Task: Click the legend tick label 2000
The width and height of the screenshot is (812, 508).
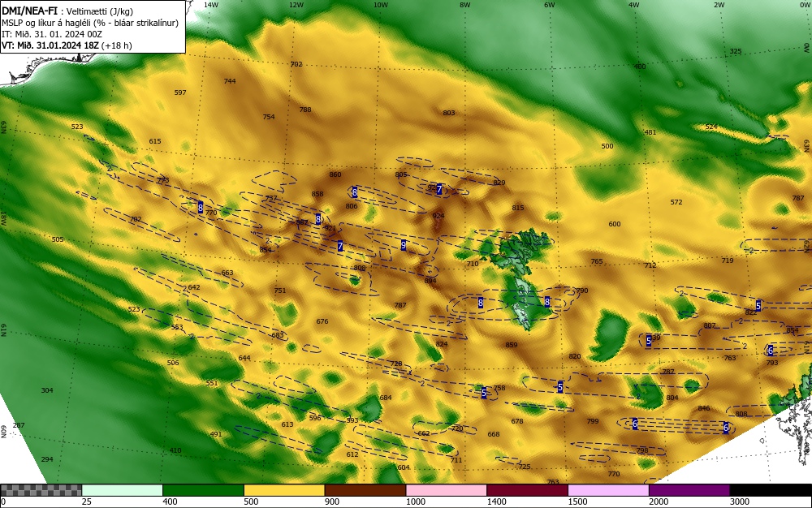Action: 659,502
